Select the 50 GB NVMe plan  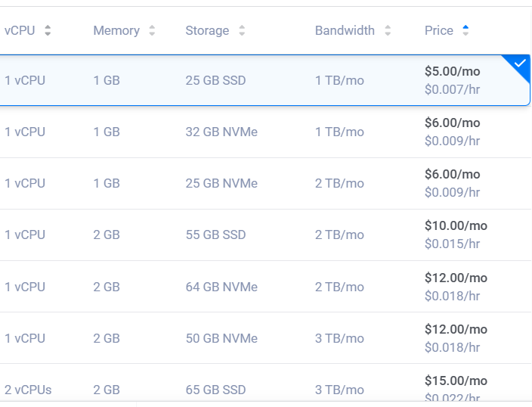click(221, 338)
